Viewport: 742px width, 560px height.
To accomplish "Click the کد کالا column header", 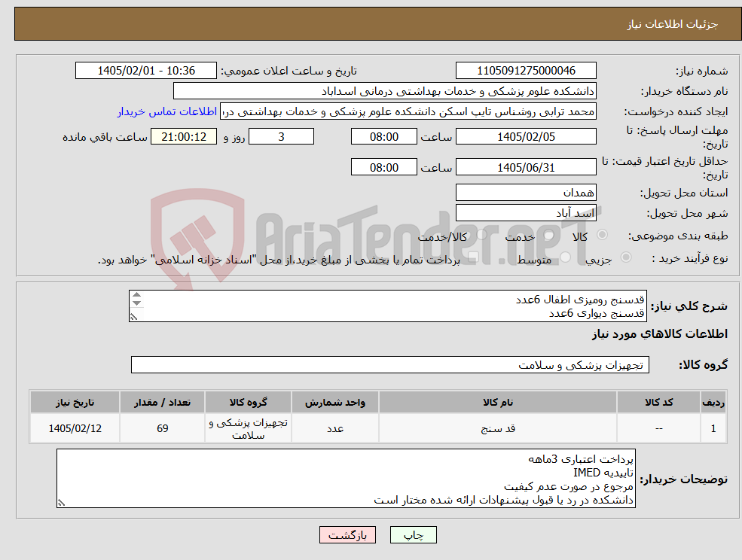I will pos(658,402).
